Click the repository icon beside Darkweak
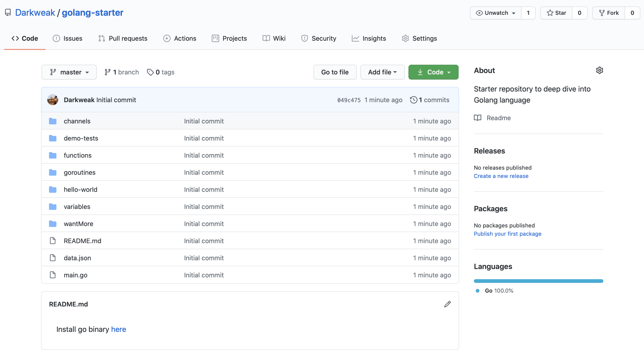This screenshot has height=355, width=644. point(8,13)
